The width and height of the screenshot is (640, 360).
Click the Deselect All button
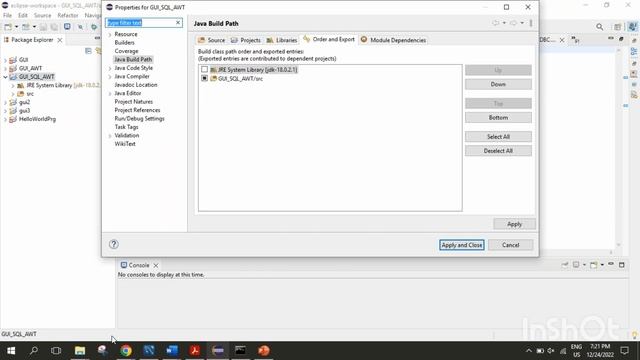(498, 151)
